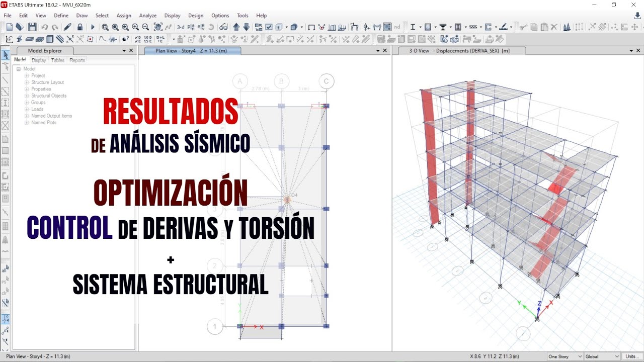The width and height of the screenshot is (644, 362).
Task: Open dropdown next to T-shape section icon
Action: tap(451, 27)
